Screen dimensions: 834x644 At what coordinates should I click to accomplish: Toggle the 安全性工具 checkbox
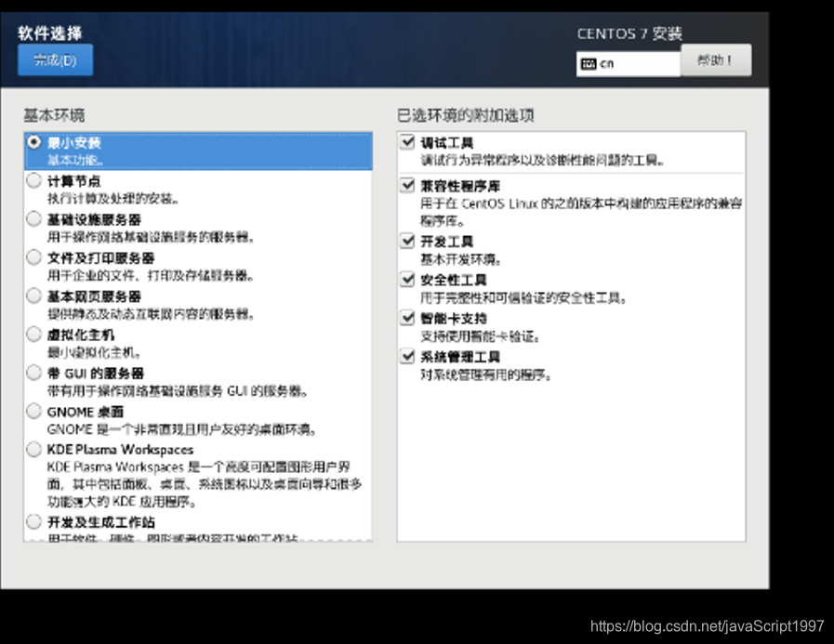coord(407,279)
